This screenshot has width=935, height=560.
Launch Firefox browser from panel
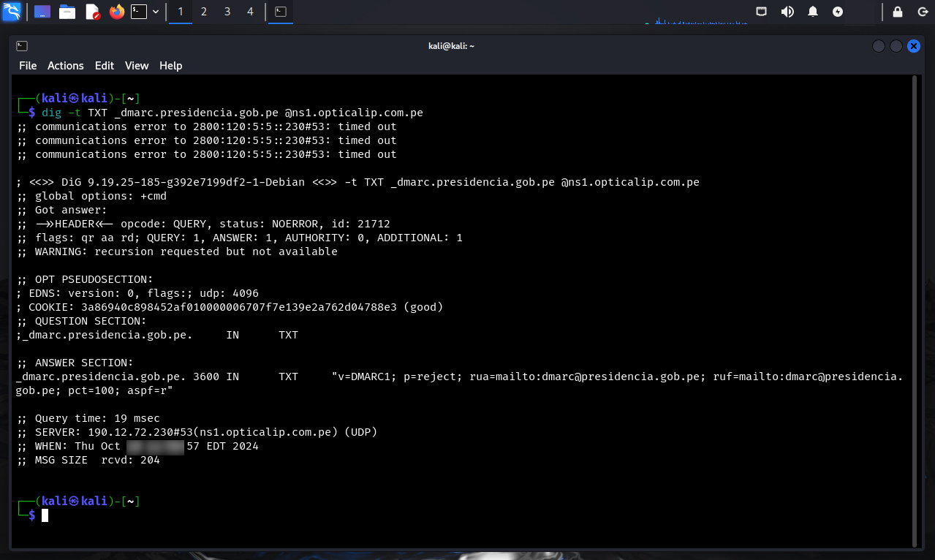tap(116, 12)
